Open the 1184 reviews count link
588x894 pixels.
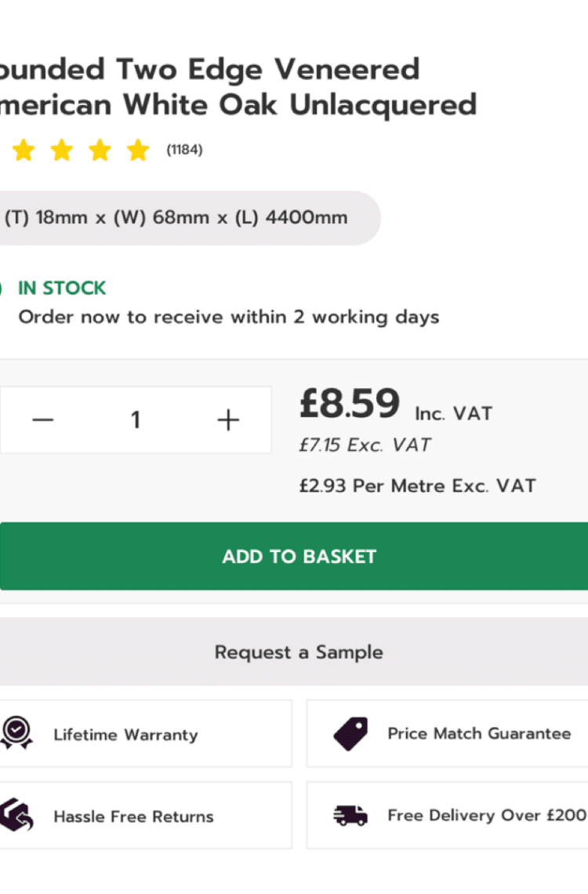[184, 150]
